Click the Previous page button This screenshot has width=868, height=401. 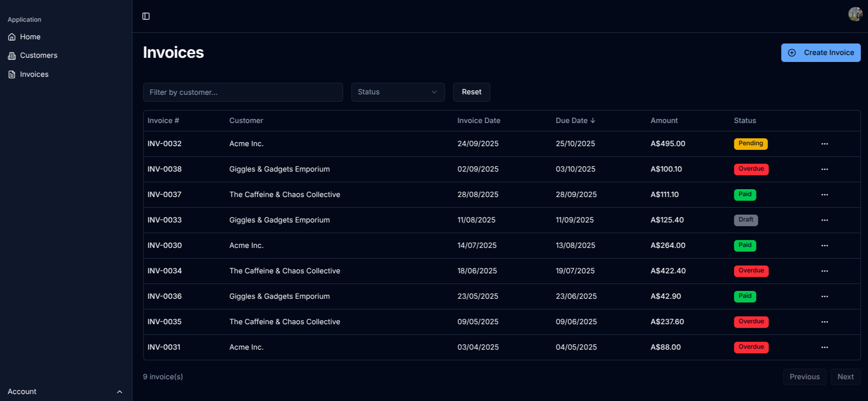point(804,377)
